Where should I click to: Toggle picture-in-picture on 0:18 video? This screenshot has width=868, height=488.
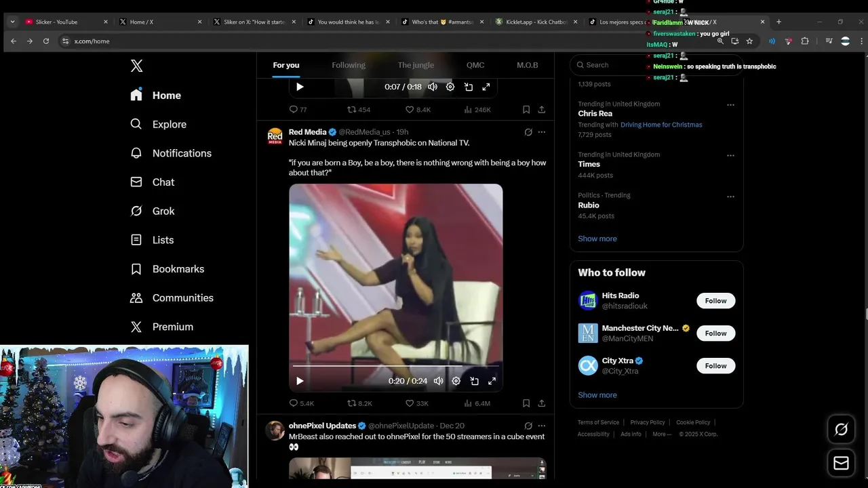pyautogui.click(x=468, y=87)
